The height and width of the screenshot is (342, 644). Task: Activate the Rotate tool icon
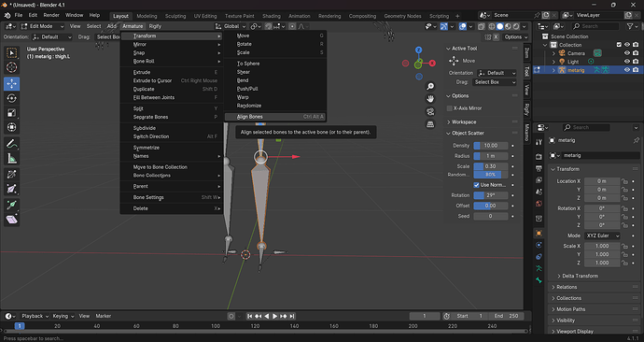11,98
